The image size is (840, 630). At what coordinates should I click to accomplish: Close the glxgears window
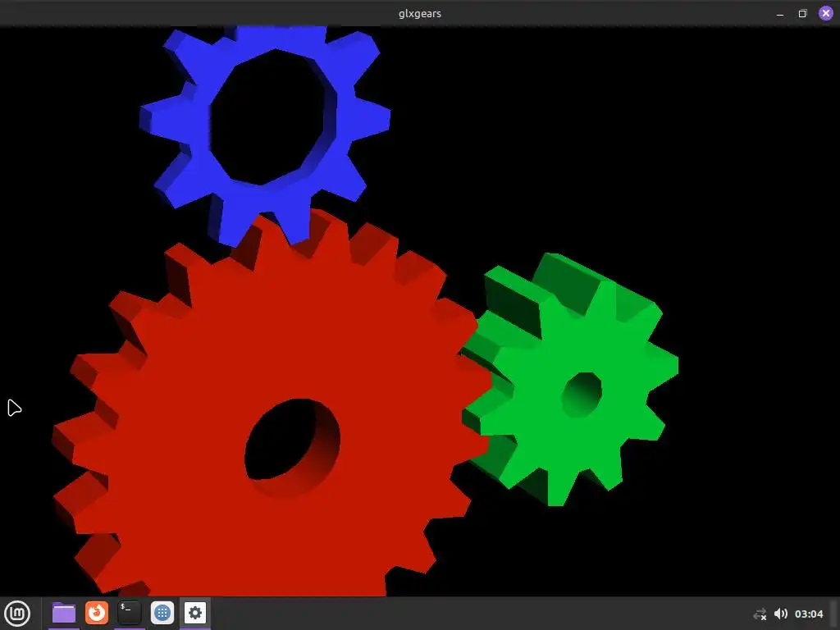click(825, 13)
